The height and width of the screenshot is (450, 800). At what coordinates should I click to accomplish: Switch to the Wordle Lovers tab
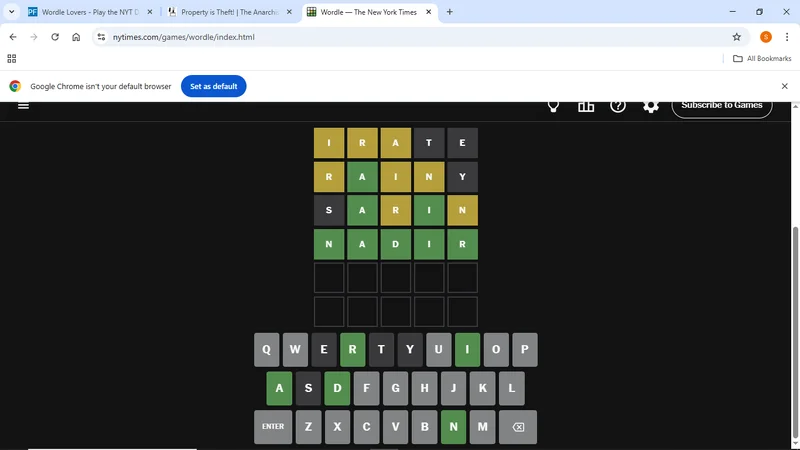pos(90,12)
